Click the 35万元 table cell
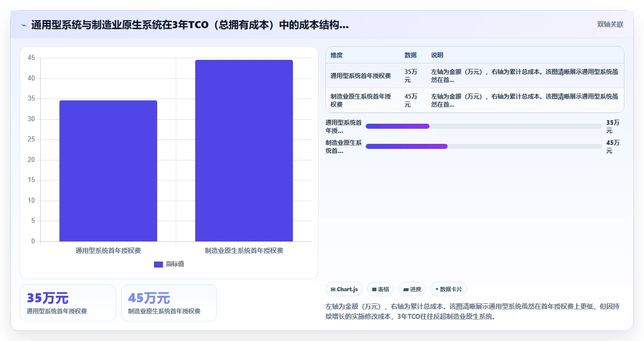This screenshot has height=341, width=644. pyautogui.click(x=411, y=76)
